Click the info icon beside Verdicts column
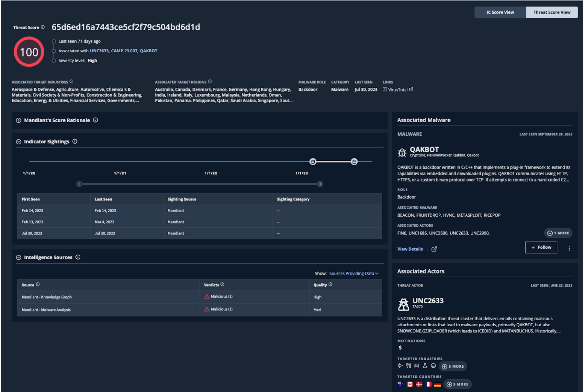The image size is (584, 392). tap(222, 284)
